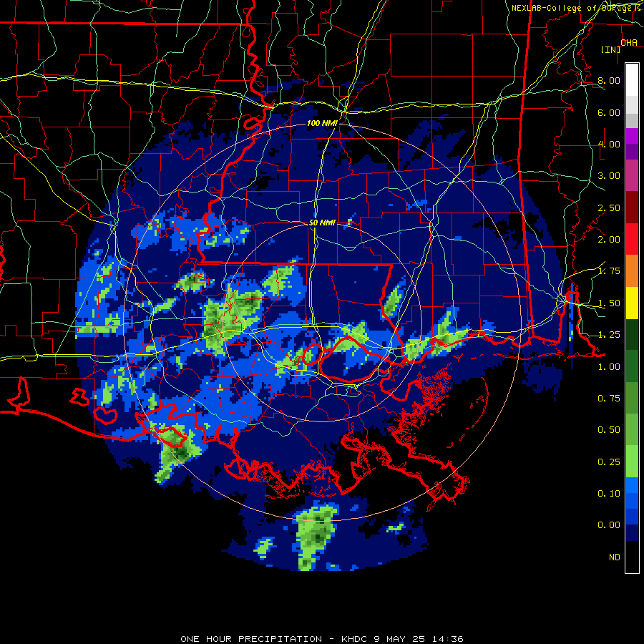Viewport: 644px width, 644px height.
Task: Click the [IN] units label
Action: tap(611, 49)
